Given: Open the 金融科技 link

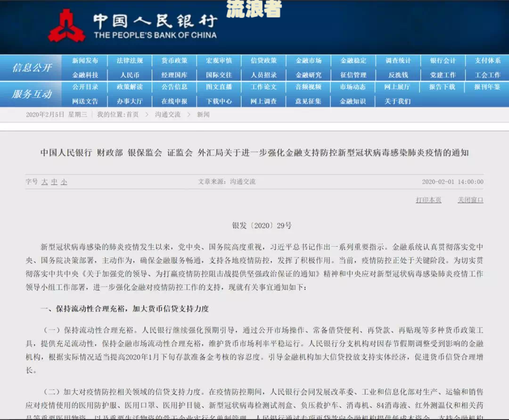Looking at the screenshot, I should click(x=85, y=75).
